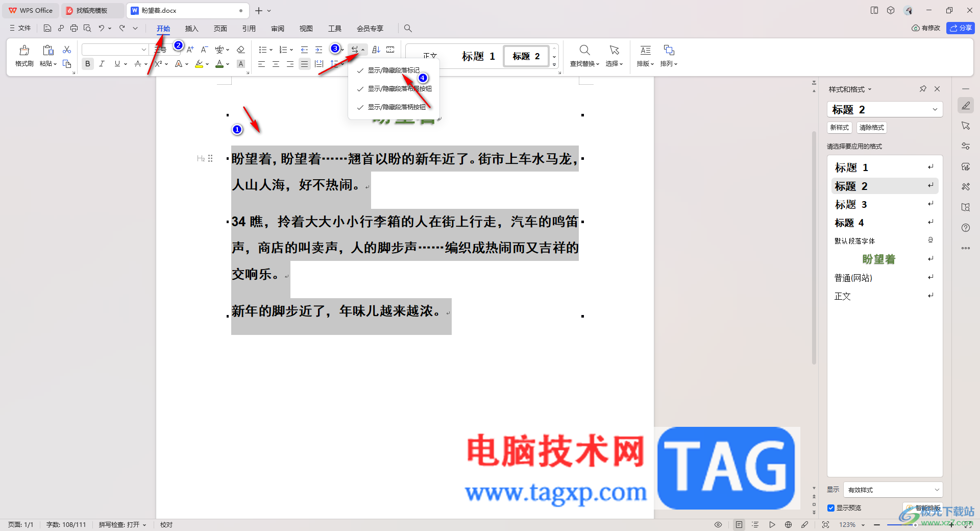The width and height of the screenshot is (980, 531).
Task: Click the Format Painter (格式刷) icon
Action: [24, 50]
